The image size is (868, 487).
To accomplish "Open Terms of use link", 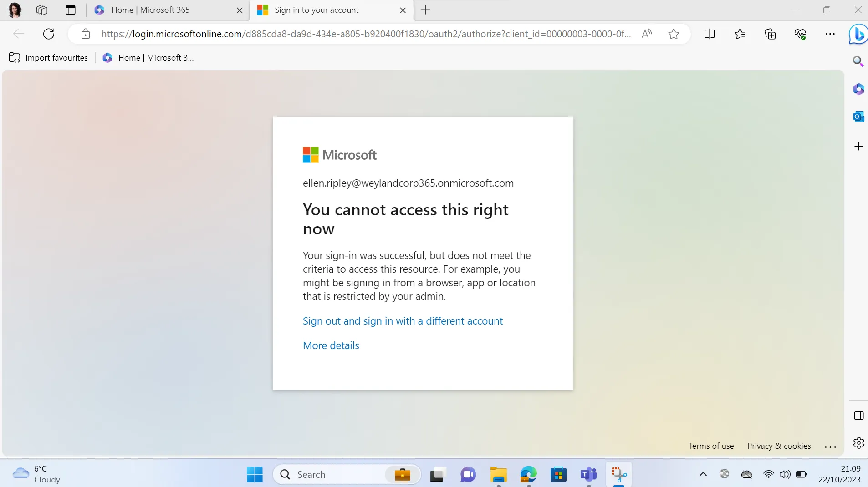I will (x=711, y=446).
